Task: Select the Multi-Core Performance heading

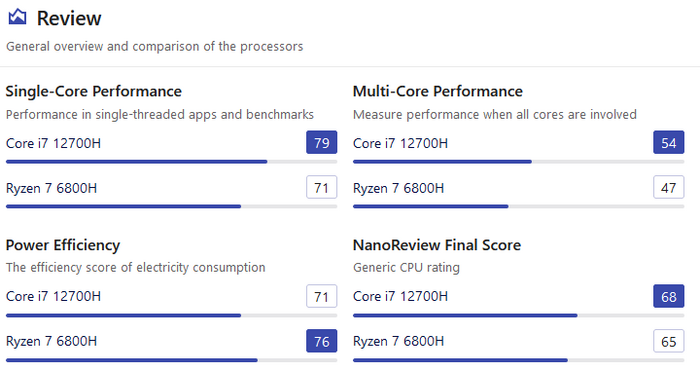Action: click(x=438, y=92)
